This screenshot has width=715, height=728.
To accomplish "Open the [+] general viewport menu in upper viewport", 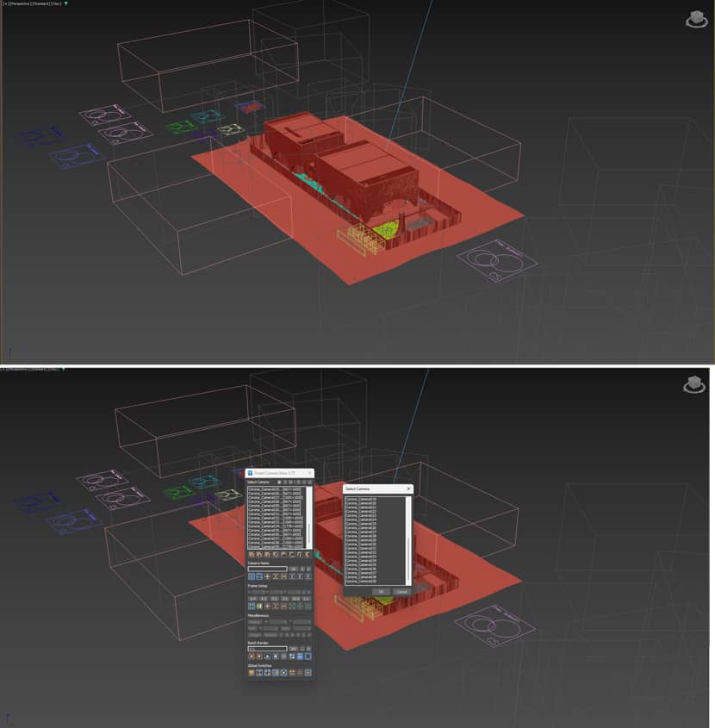I will pyautogui.click(x=7, y=3).
